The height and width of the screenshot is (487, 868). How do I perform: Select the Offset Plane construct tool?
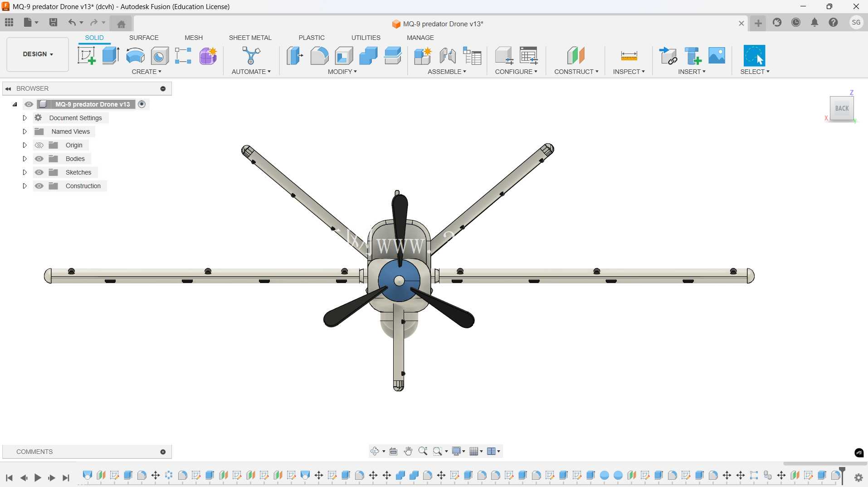click(x=576, y=56)
